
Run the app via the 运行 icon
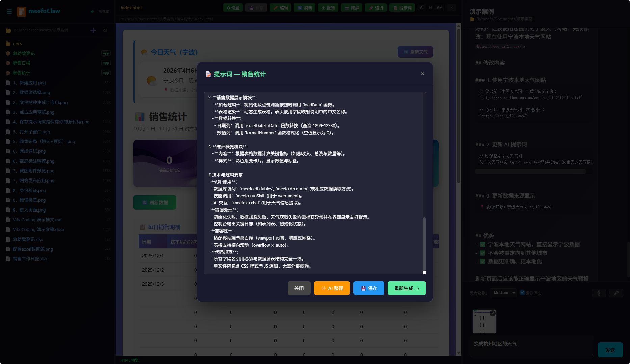click(x=375, y=7)
